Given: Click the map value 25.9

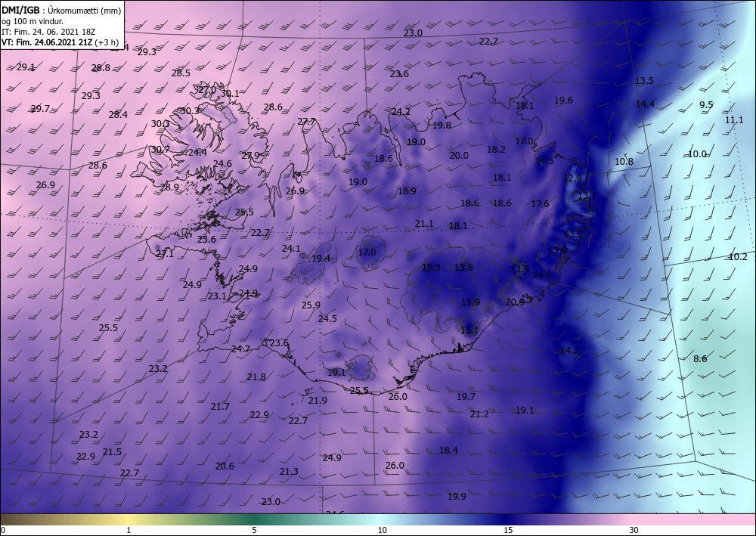Looking at the screenshot, I should pos(311,305).
